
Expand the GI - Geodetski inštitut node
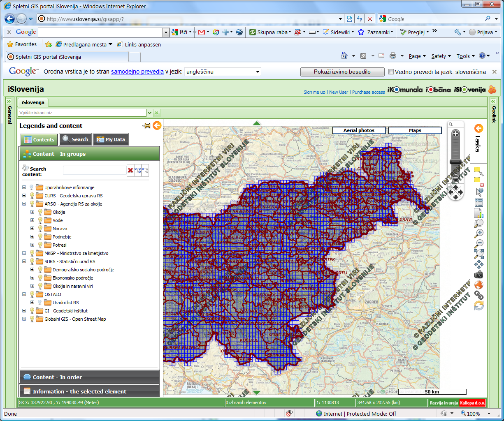[24, 311]
